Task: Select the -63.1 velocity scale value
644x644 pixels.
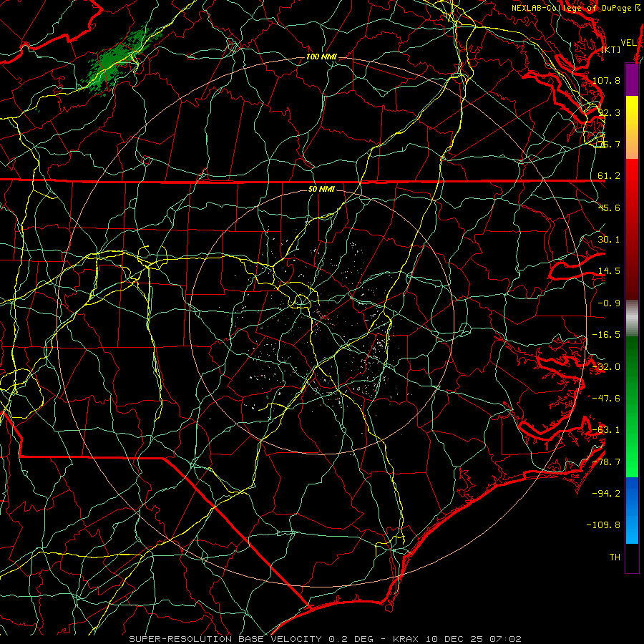Action: [606, 430]
